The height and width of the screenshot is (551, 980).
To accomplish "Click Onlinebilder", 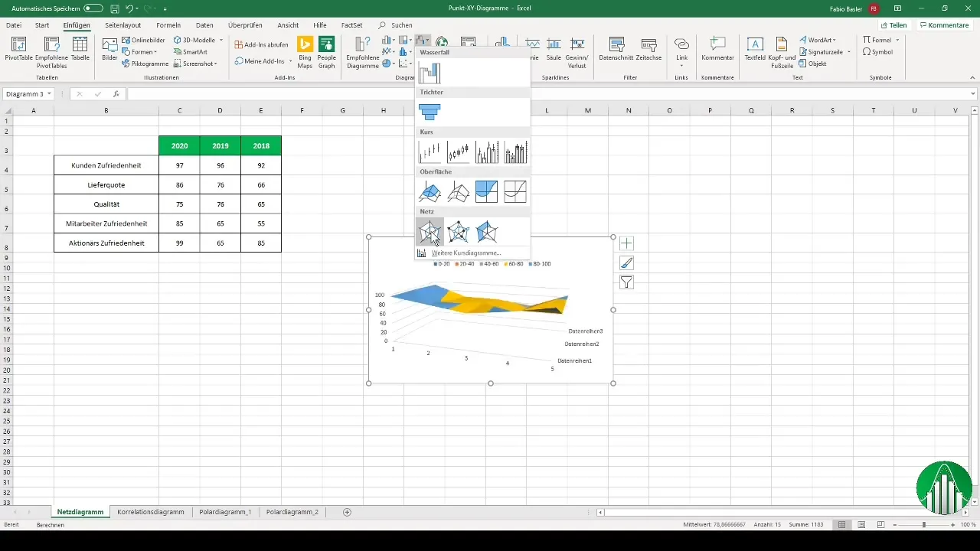I will [x=143, y=40].
